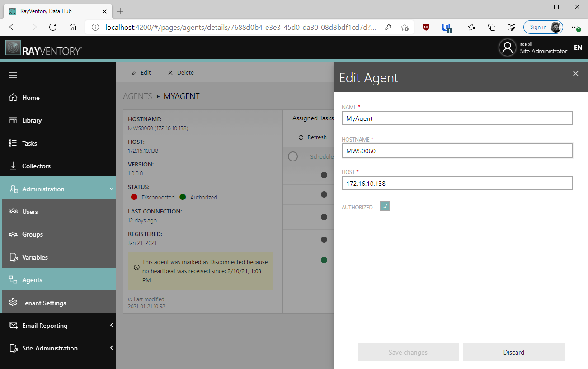The height and width of the screenshot is (369, 588).
Task: Open Tenant Settings
Action: tap(44, 302)
